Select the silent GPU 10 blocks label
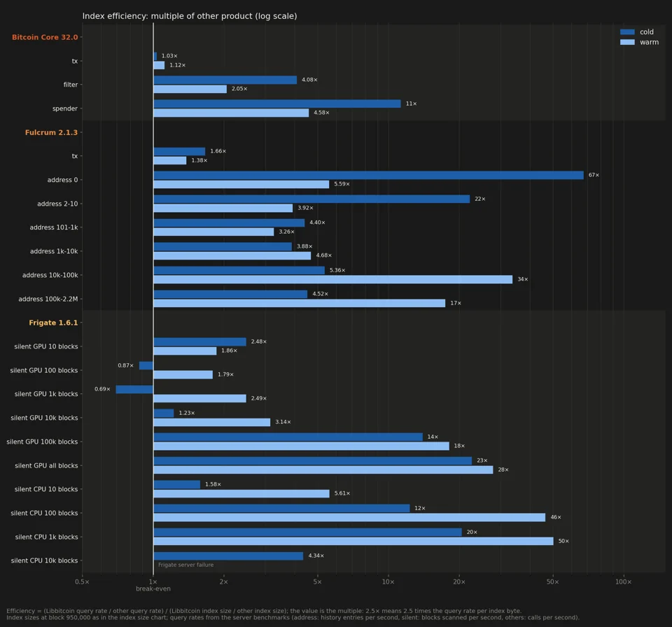This screenshot has height=627, width=672. (x=46, y=346)
